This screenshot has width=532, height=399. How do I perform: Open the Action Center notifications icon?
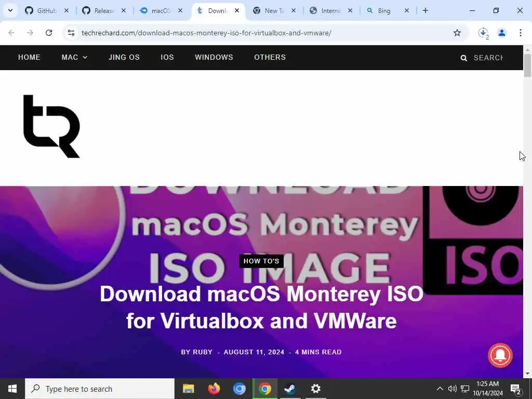pos(516,389)
